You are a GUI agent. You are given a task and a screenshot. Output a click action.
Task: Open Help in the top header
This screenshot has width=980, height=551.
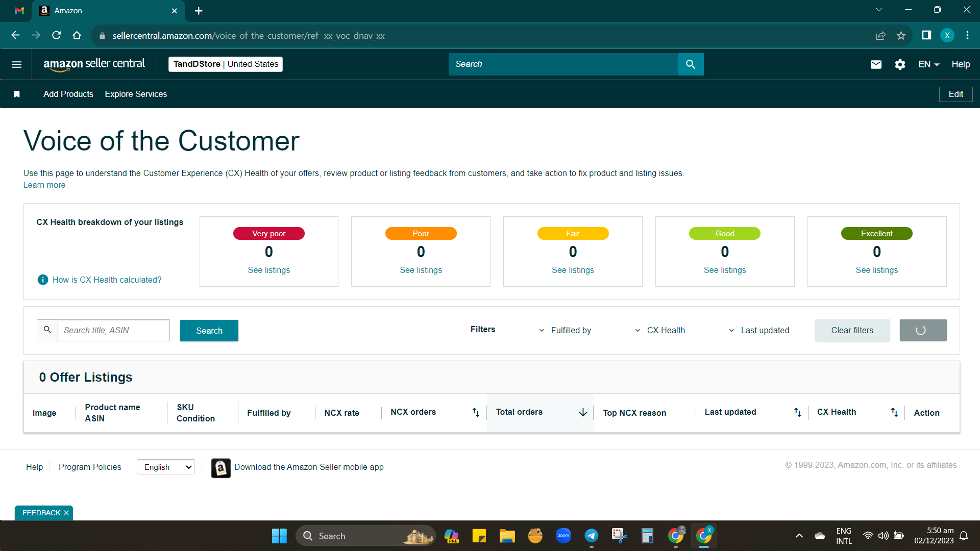point(961,64)
